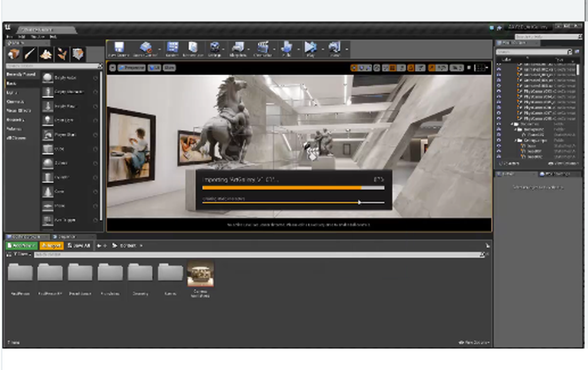
Task: Select the translate gizmo tool in viewport
Action: pyautogui.click(x=355, y=68)
